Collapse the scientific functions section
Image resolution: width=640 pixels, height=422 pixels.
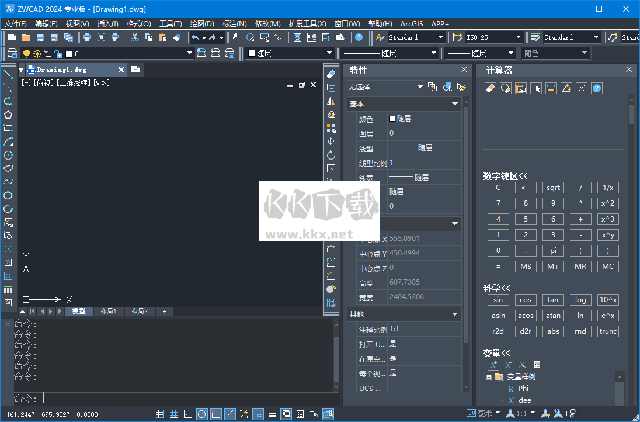point(497,288)
